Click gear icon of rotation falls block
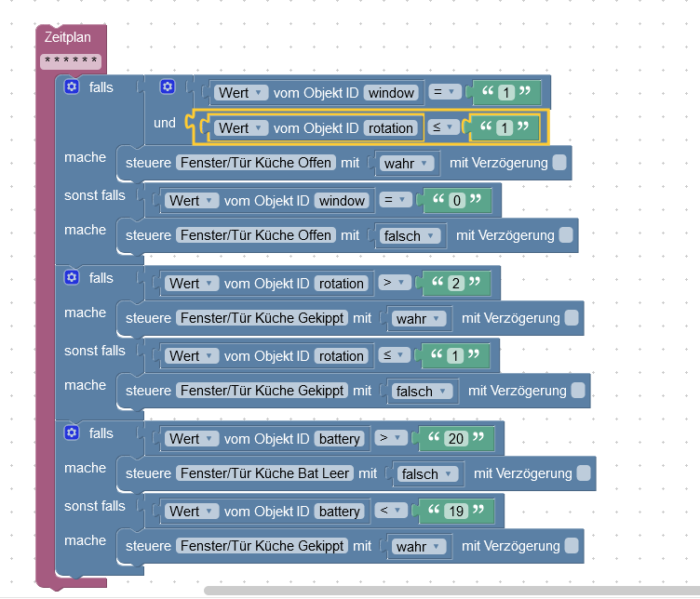The height and width of the screenshot is (599, 700). point(72,277)
